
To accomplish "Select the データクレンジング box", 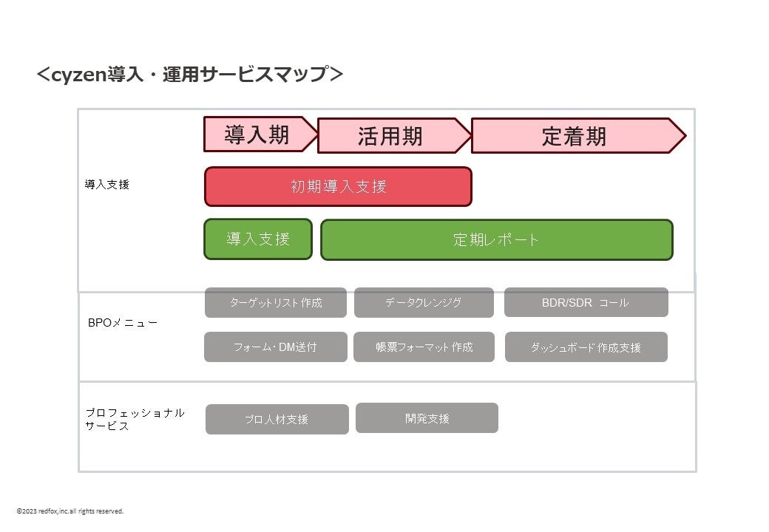I will [424, 302].
